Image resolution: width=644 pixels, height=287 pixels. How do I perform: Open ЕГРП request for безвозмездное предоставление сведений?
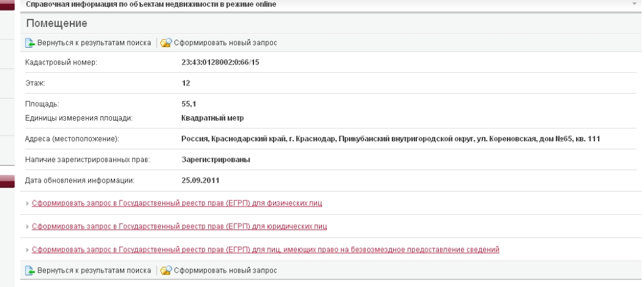pyautogui.click(x=265, y=249)
